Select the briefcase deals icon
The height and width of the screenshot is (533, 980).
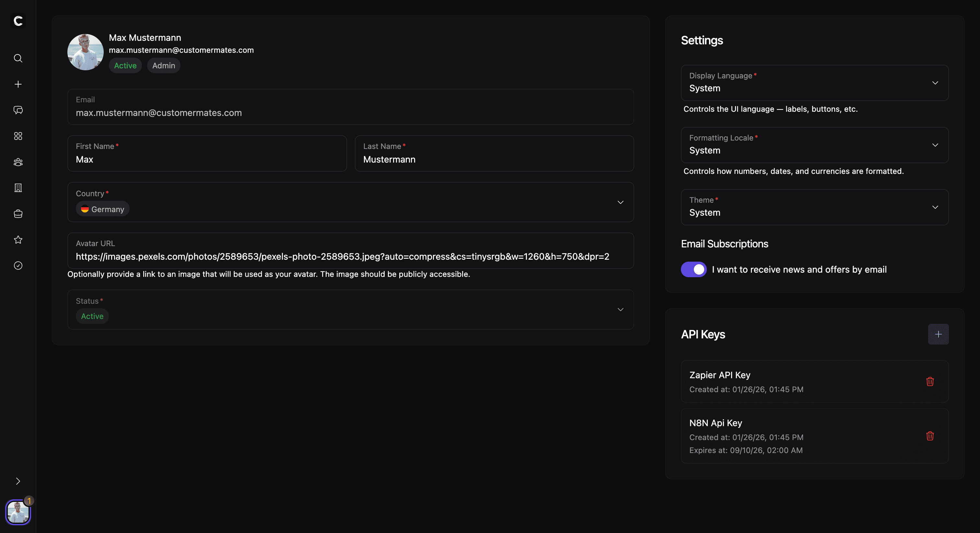click(18, 214)
